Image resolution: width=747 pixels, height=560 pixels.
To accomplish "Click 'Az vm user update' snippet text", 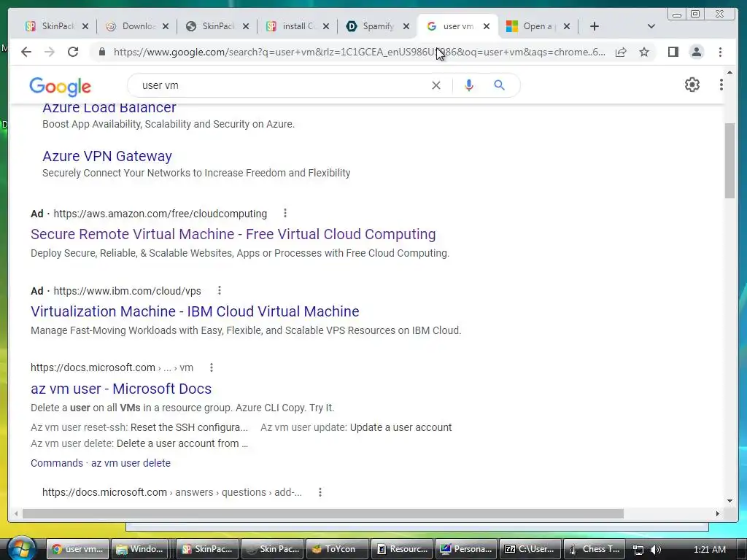I will click(x=303, y=427).
